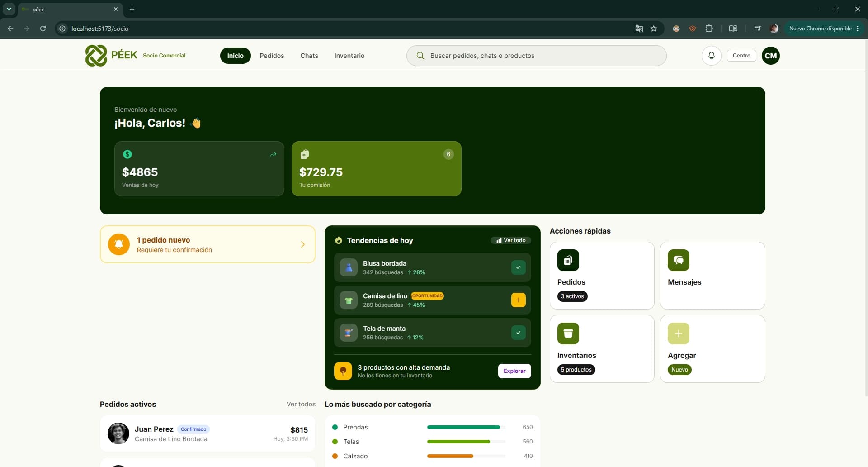Click the Confirmado status label
The width and height of the screenshot is (868, 467).
pos(193,429)
